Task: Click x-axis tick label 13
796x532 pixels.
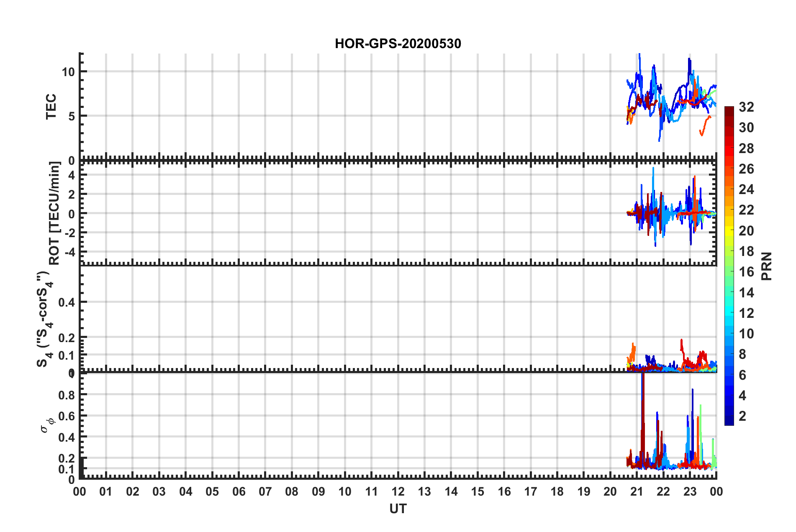Action: click(424, 491)
